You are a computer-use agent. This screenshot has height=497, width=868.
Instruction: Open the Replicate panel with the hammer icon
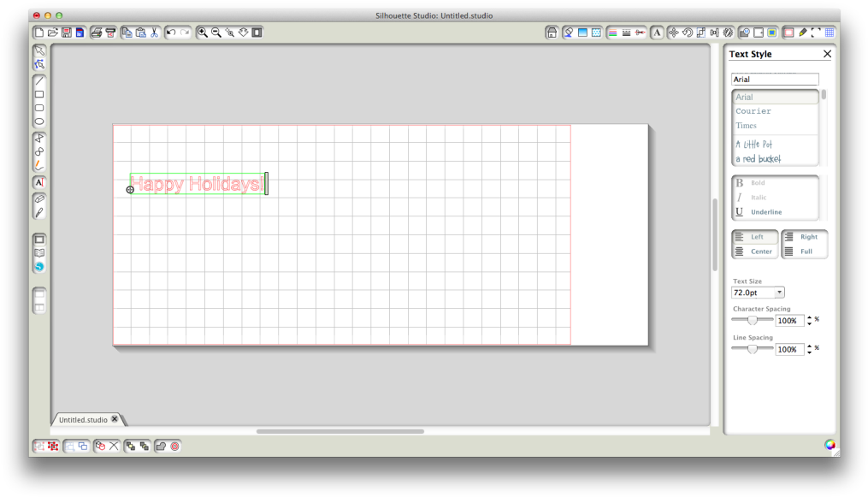point(729,33)
